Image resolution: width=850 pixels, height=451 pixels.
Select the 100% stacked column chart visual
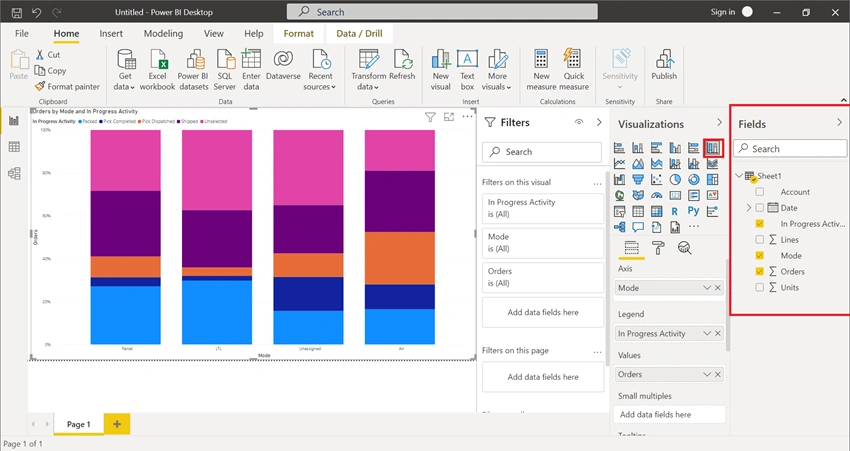point(712,147)
